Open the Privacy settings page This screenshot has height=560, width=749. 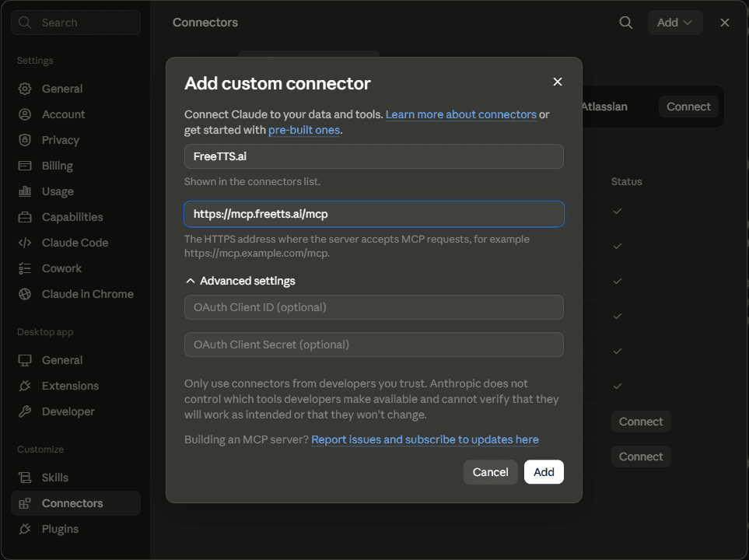click(75, 140)
